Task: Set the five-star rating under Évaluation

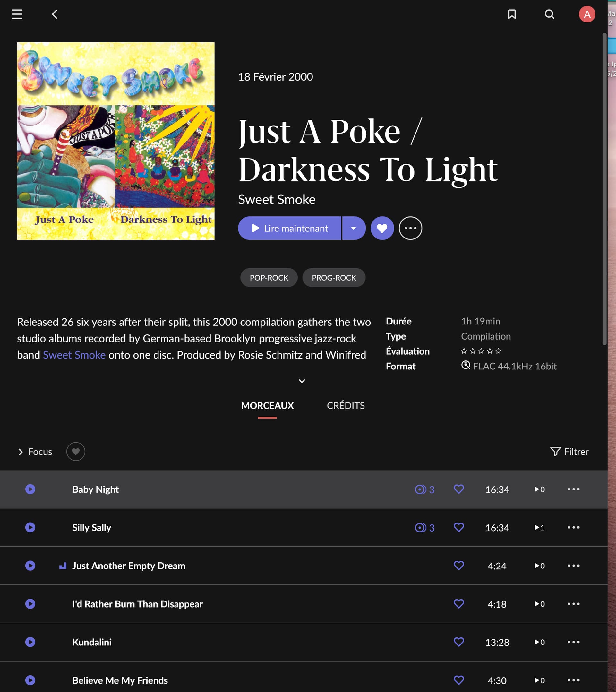Action: point(498,351)
